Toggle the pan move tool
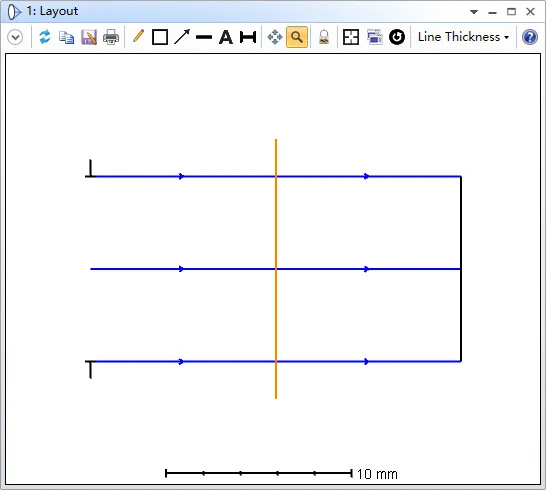The image size is (546, 490). point(275,37)
